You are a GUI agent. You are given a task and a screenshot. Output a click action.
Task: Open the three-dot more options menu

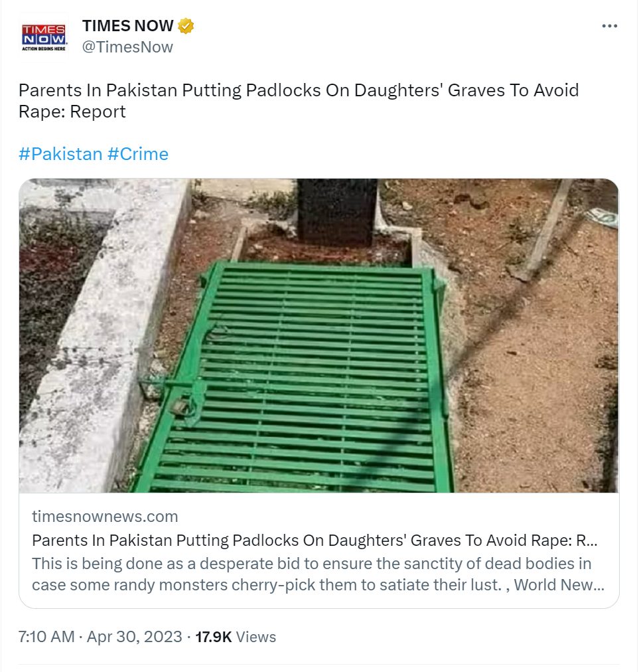609,26
